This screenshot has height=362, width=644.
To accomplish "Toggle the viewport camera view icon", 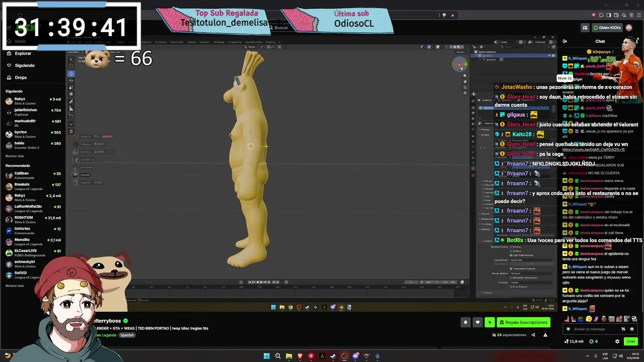I will (464, 88).
